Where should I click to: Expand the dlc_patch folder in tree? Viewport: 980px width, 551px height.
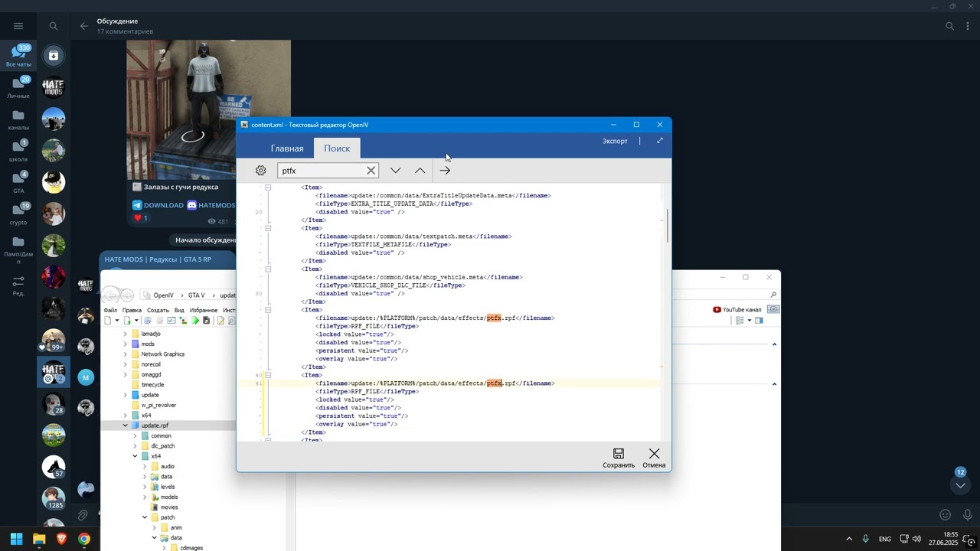[136, 446]
